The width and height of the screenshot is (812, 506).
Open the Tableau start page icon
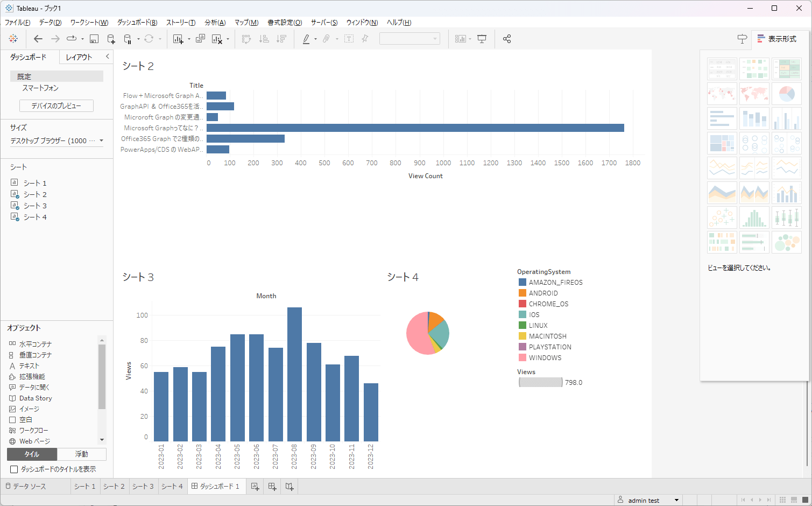13,38
